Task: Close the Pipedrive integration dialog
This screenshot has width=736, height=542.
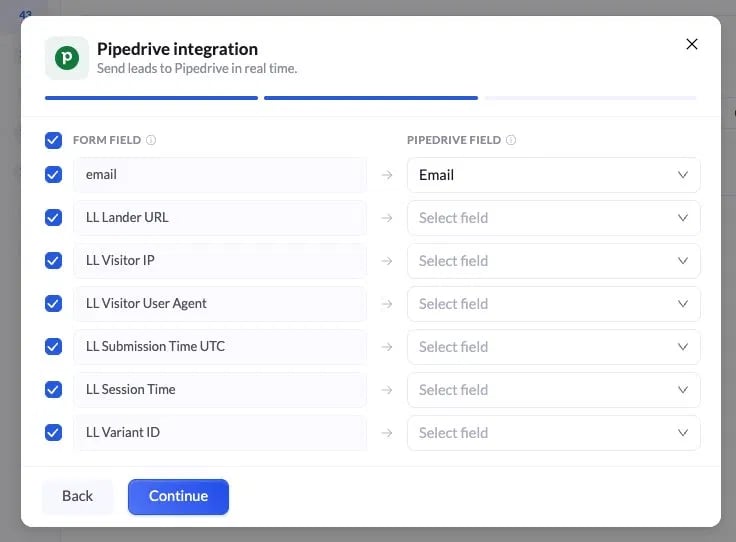Action: (691, 44)
